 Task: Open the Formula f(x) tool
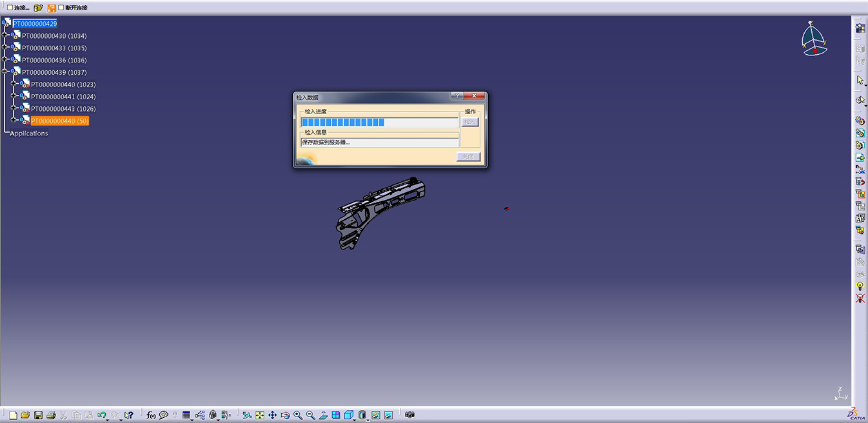point(151,415)
